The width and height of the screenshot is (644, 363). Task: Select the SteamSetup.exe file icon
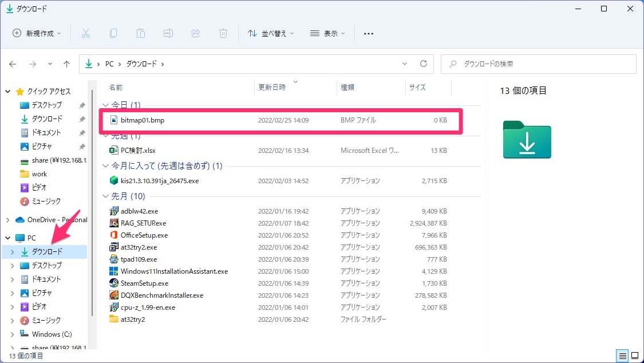click(114, 283)
